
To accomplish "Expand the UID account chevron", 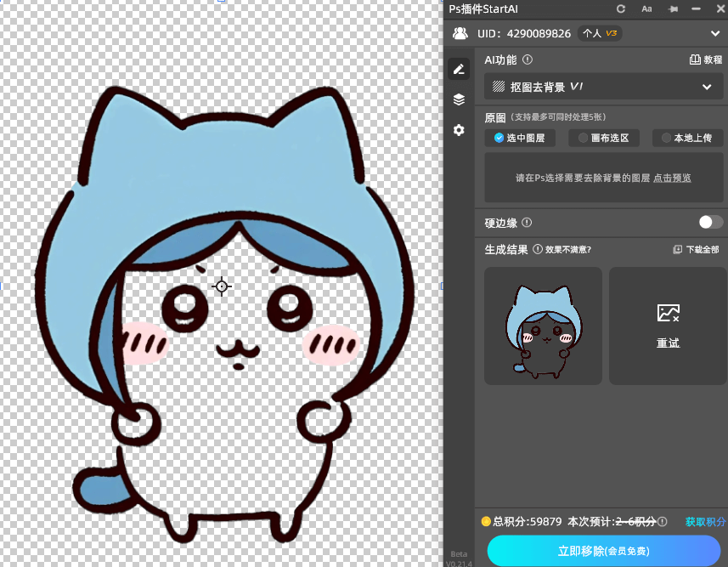I will [x=714, y=34].
